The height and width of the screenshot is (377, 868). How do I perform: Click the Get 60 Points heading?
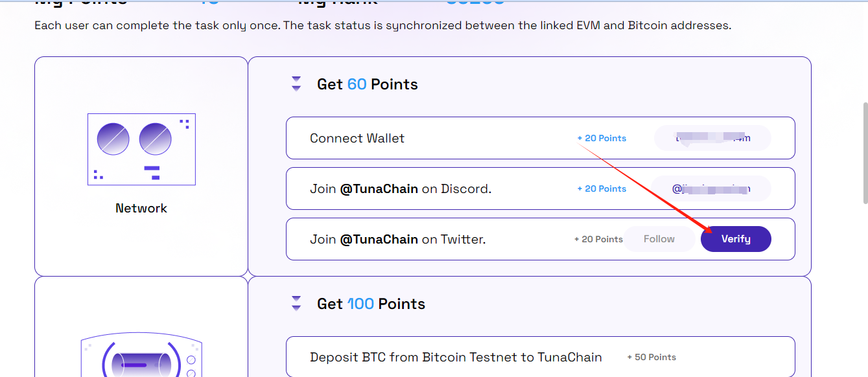(x=367, y=84)
